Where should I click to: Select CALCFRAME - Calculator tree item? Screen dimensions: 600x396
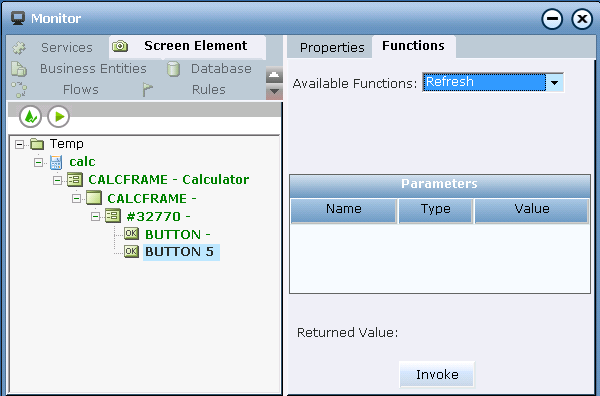point(169,179)
